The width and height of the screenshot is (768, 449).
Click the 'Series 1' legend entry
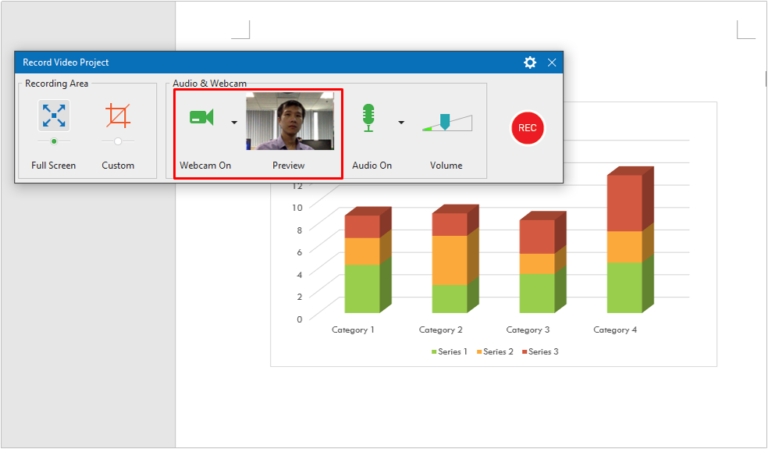coord(449,352)
